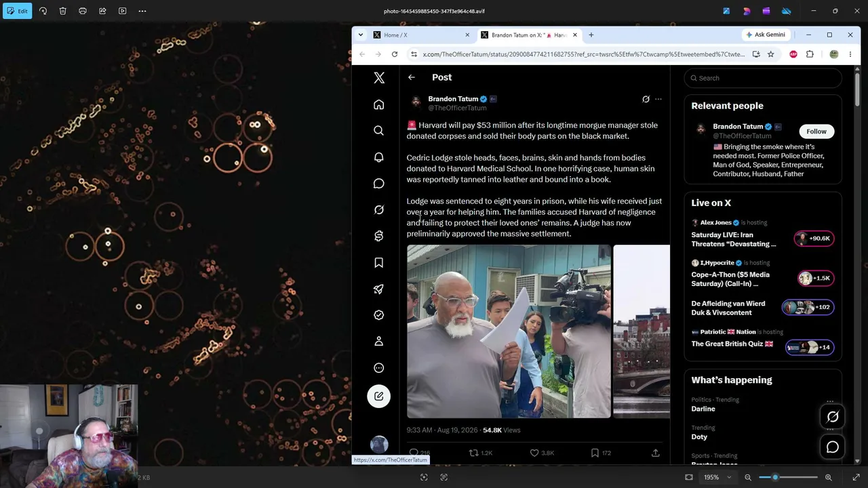Open @TheOfficerTatum handle link in post
Viewport: 868px width, 488px height.
457,108
